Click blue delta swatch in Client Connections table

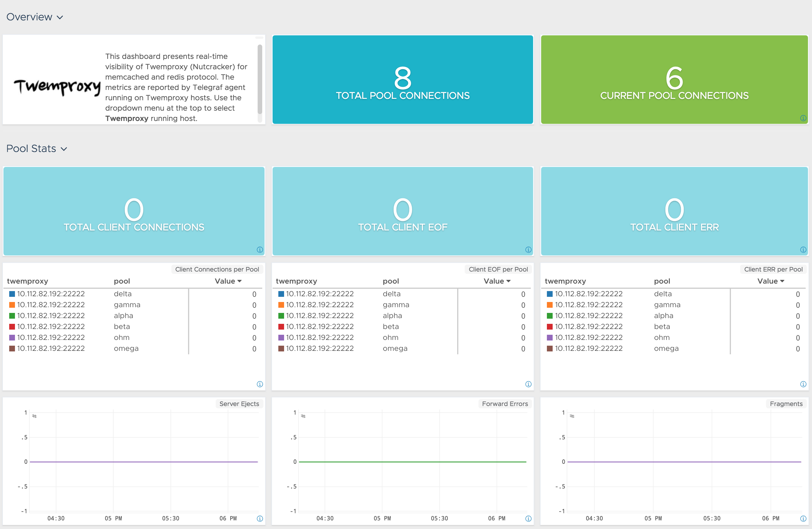point(12,294)
